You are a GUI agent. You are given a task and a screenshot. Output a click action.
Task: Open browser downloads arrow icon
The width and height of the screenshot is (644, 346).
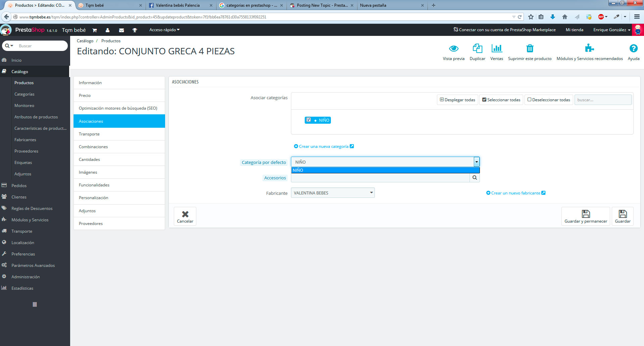tap(553, 17)
